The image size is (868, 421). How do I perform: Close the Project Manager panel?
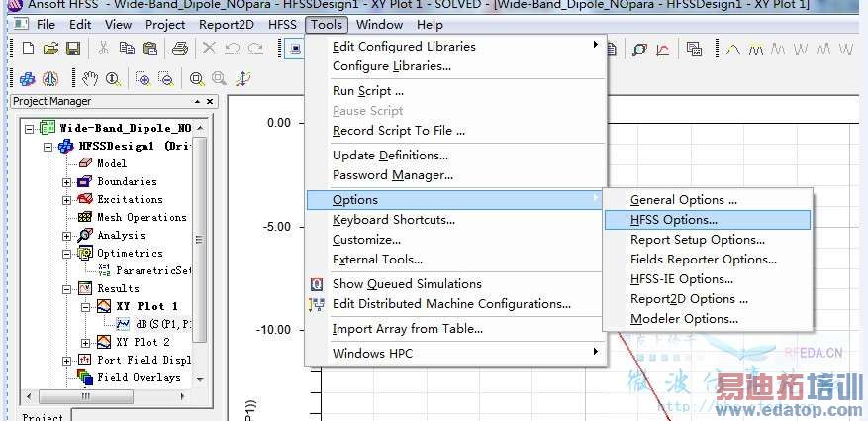(210, 101)
